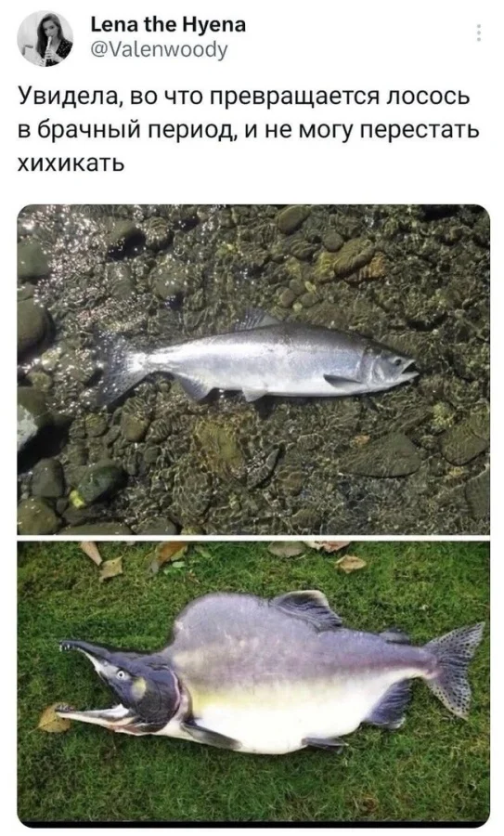
Task: Open the @Valenwoody handle link
Action: (x=160, y=49)
